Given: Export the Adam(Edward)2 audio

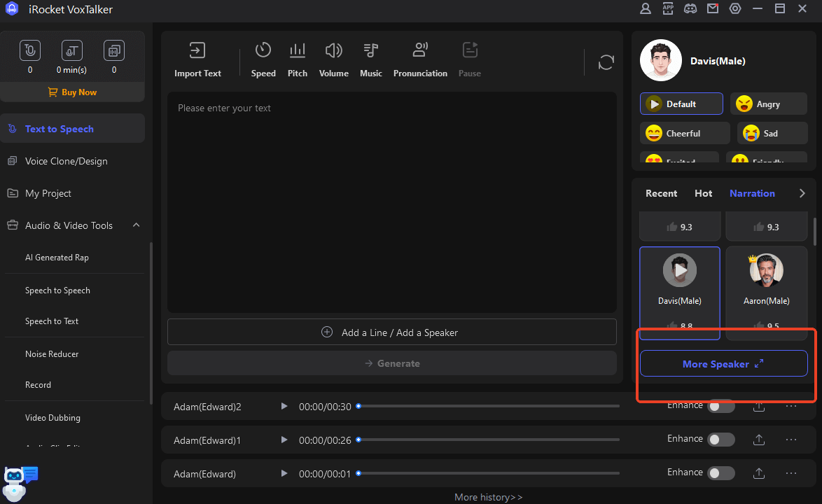Looking at the screenshot, I should point(758,406).
